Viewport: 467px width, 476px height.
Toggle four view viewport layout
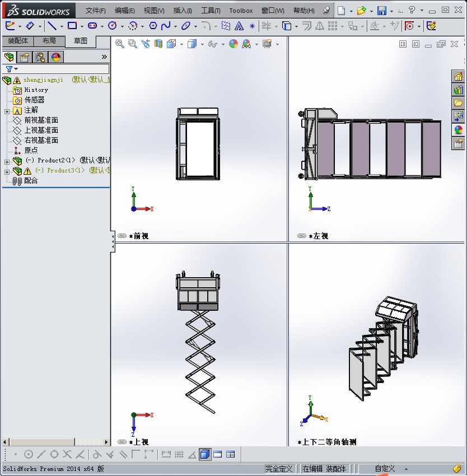(231, 455)
